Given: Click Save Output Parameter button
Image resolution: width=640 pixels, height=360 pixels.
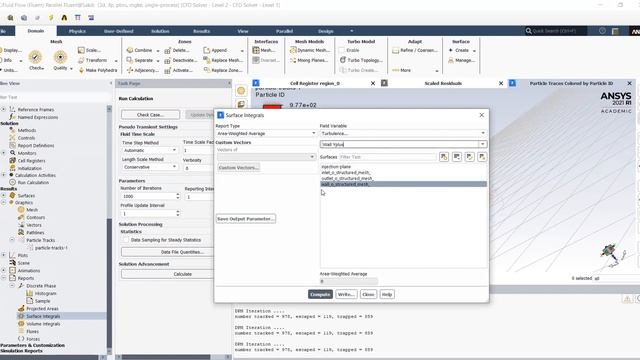Looking at the screenshot, I should (x=246, y=219).
